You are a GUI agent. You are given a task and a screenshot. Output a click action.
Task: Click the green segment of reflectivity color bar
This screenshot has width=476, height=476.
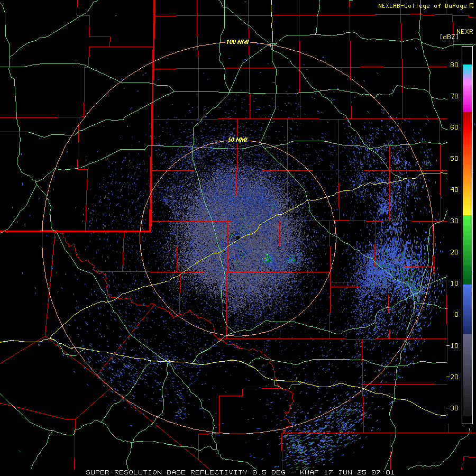pyautogui.click(x=467, y=250)
